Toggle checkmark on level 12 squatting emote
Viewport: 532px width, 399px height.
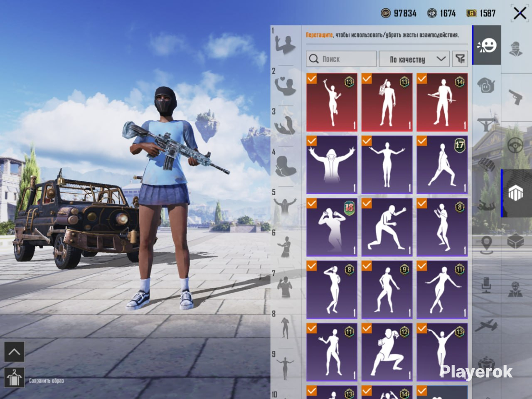coord(367,328)
